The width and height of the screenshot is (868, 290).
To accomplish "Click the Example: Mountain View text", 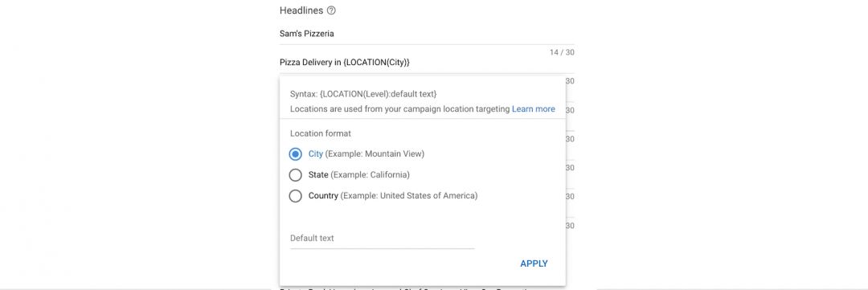I will tap(375, 154).
